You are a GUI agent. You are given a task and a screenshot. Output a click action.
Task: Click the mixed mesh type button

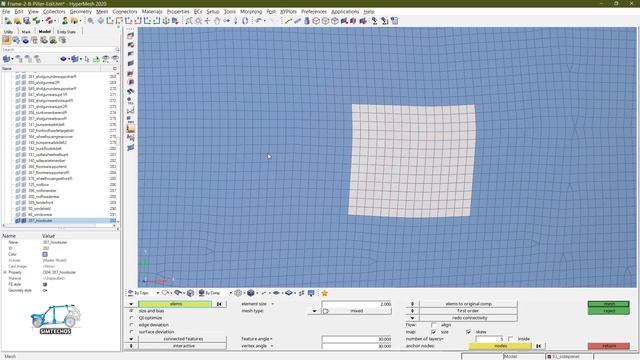click(357, 311)
